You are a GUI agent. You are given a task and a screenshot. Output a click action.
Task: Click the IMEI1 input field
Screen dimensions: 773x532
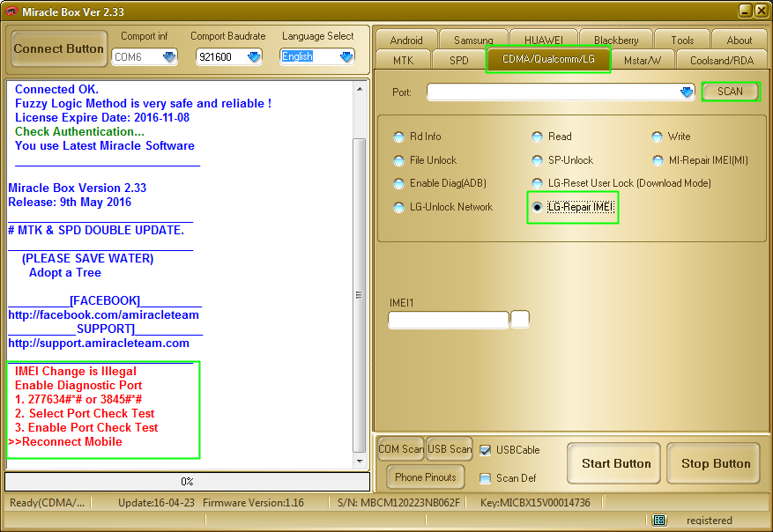[x=448, y=320]
